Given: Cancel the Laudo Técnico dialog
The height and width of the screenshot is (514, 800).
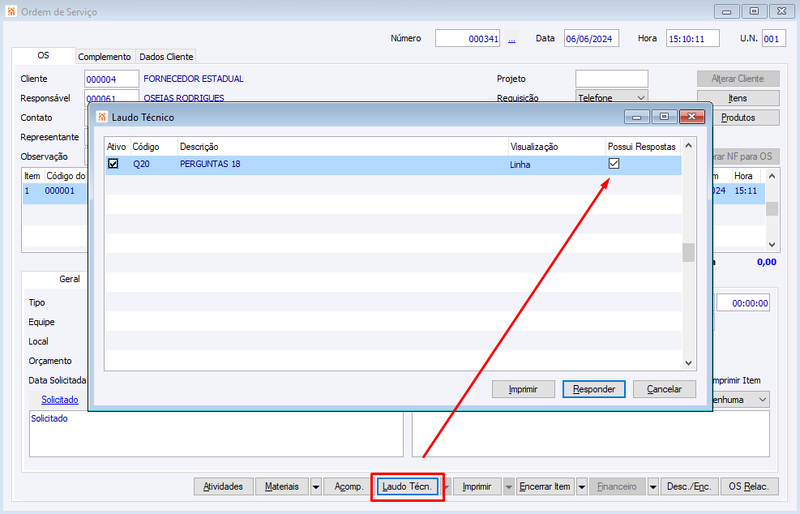Looking at the screenshot, I should 664,389.
